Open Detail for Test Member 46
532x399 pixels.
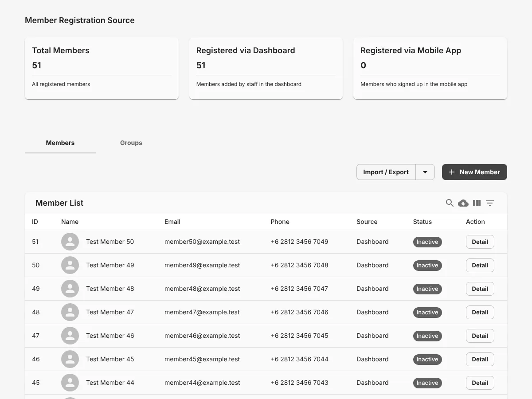tap(480, 336)
